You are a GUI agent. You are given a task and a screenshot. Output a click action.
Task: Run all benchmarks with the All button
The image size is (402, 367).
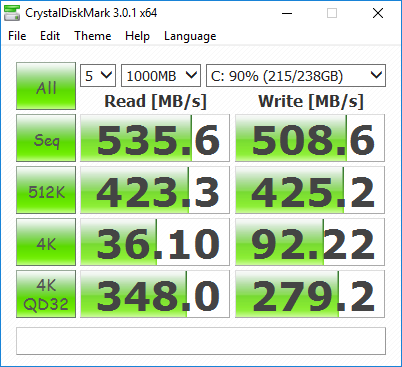click(46, 86)
